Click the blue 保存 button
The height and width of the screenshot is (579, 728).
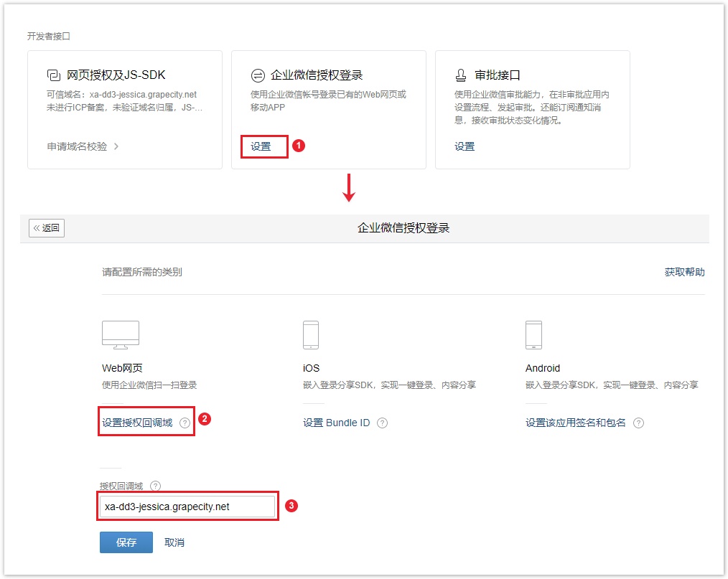(126, 542)
